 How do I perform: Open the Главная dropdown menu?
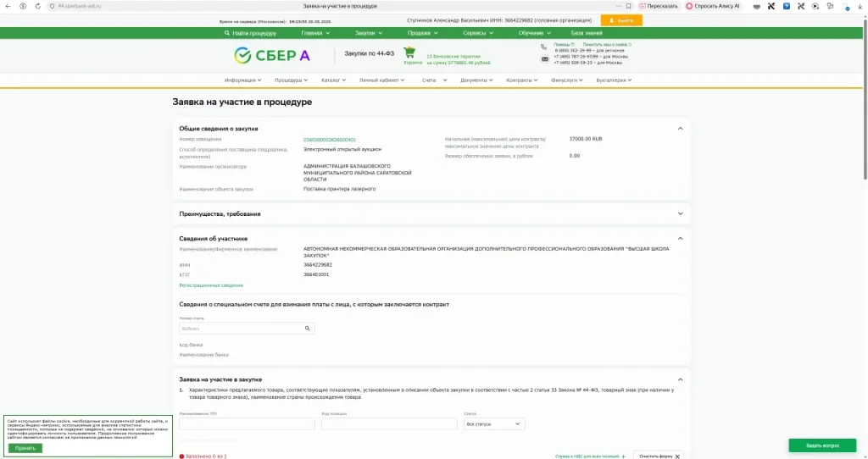315,33
